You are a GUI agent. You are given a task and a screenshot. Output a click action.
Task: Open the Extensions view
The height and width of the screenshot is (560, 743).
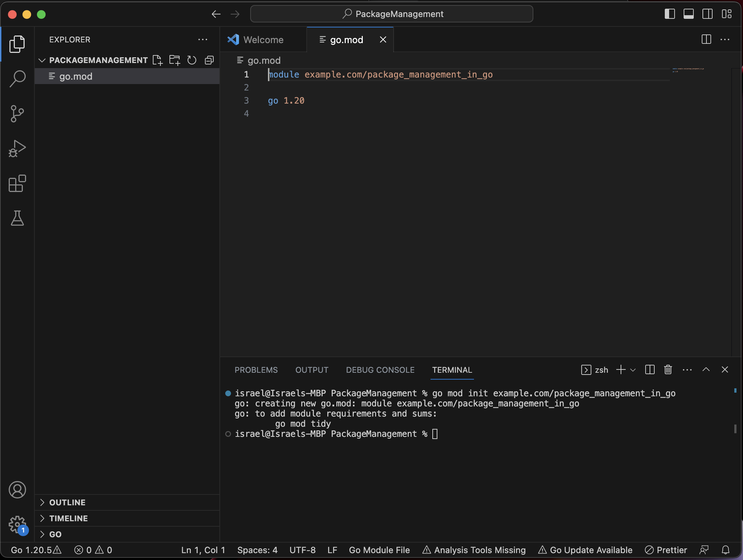[x=17, y=183]
